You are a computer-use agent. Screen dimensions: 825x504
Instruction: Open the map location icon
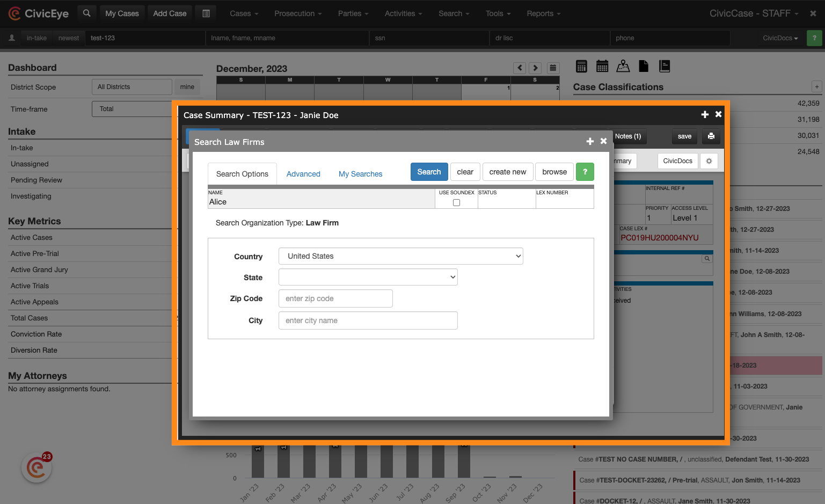coord(623,66)
